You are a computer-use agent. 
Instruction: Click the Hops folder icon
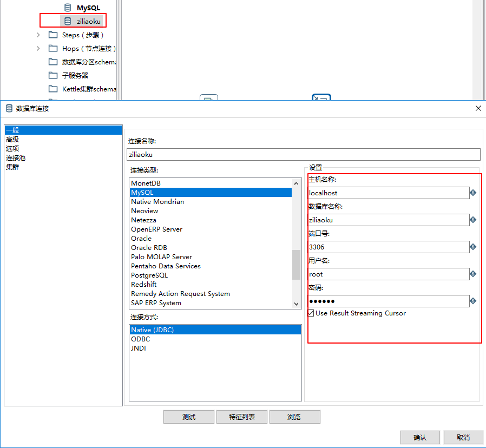click(53, 48)
